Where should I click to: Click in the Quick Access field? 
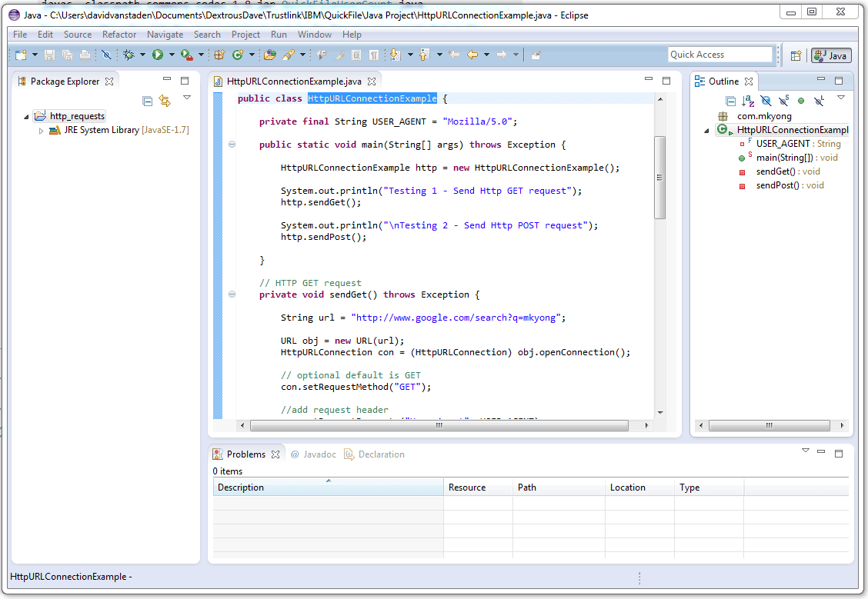tap(719, 54)
